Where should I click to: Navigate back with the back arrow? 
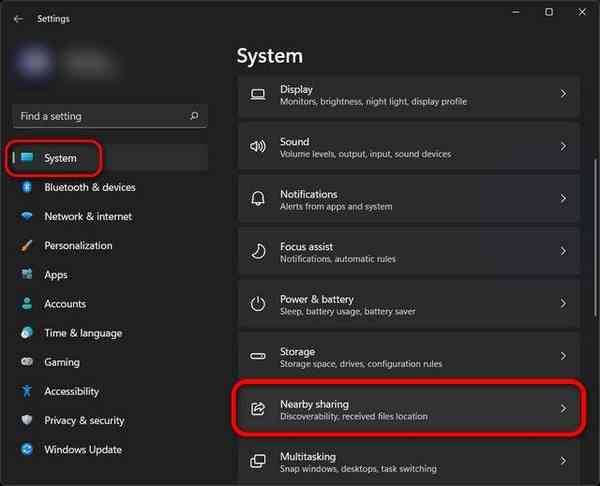click(18, 18)
